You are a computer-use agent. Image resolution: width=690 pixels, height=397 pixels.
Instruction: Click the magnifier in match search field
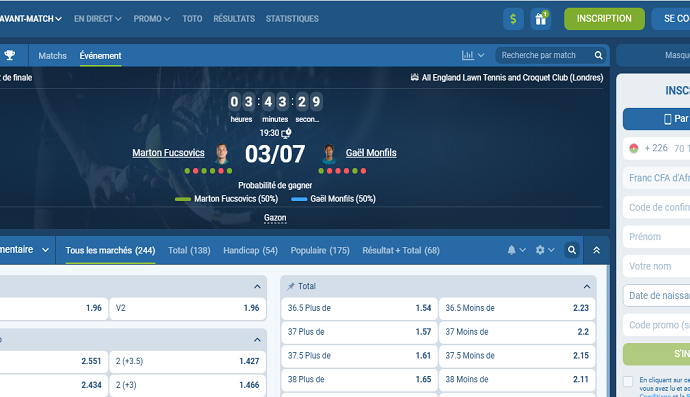click(598, 55)
